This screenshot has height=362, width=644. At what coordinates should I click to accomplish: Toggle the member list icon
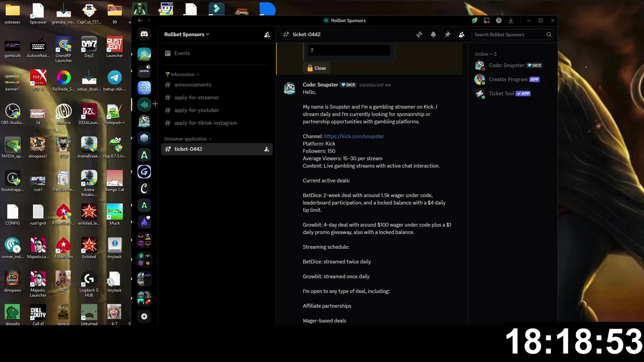coord(461,35)
